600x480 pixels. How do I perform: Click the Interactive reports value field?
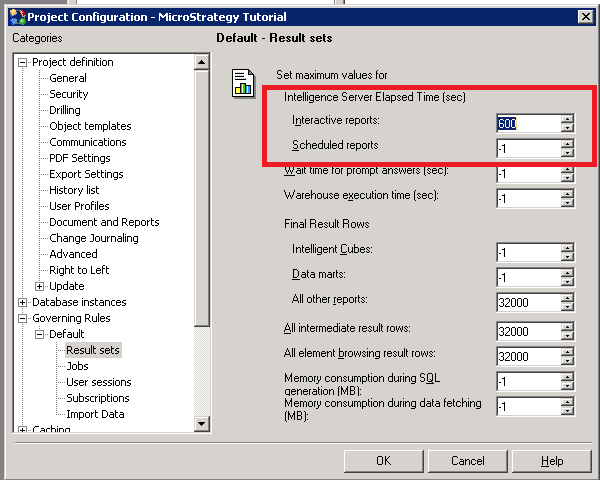(x=528, y=123)
